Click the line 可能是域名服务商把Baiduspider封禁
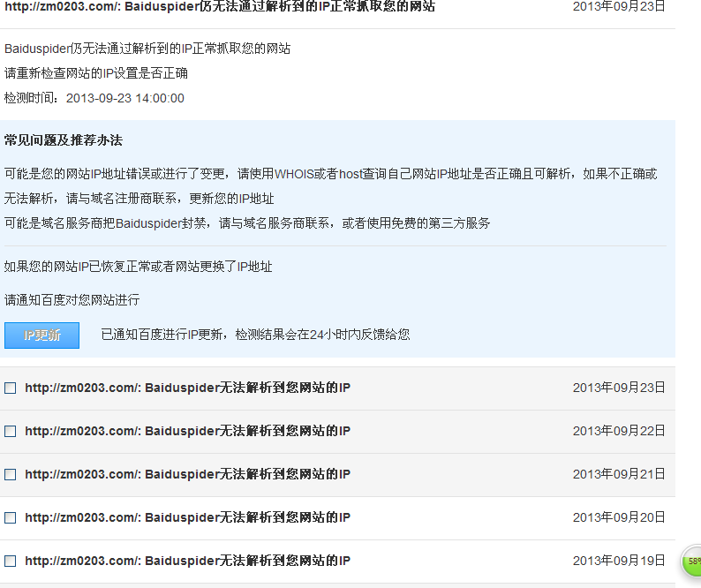The height and width of the screenshot is (588, 701). pos(247,223)
